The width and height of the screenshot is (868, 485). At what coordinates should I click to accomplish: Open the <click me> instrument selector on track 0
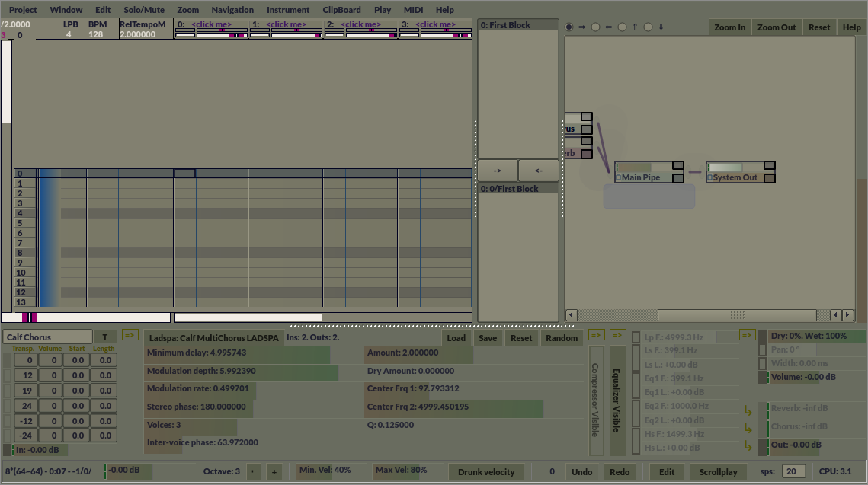pos(211,24)
